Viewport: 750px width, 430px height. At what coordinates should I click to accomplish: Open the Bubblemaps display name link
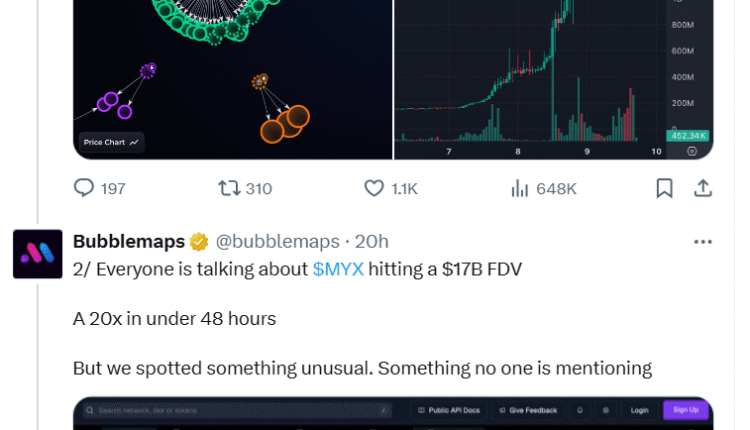point(129,242)
